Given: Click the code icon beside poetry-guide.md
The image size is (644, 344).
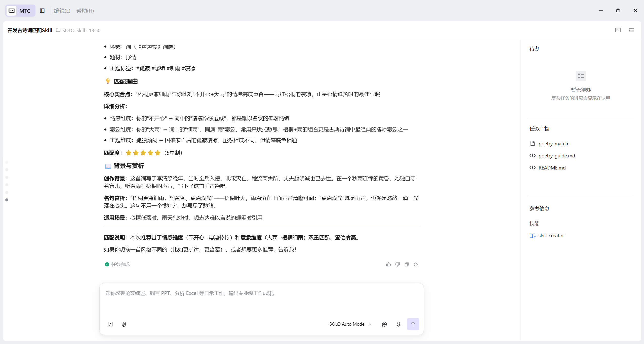Looking at the screenshot, I should 532,155.
